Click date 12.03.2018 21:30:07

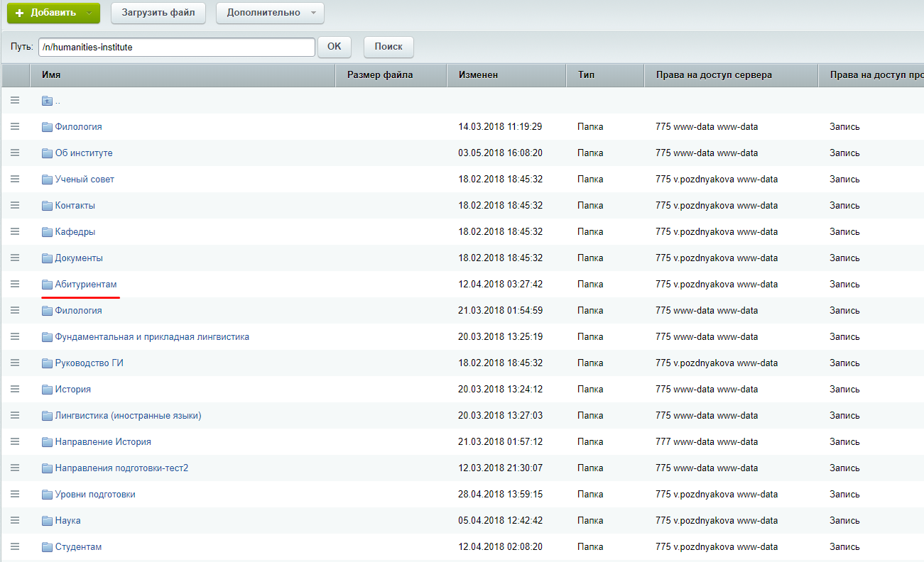click(501, 468)
